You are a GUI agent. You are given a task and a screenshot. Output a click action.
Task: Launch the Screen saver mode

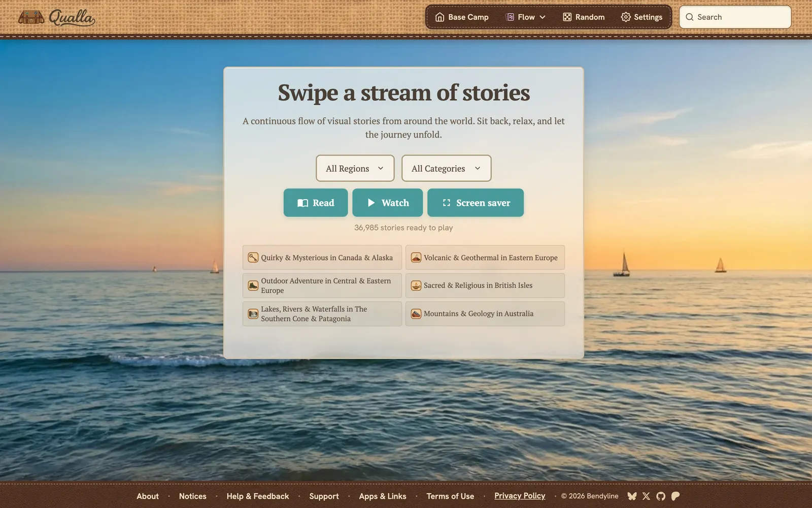point(476,203)
